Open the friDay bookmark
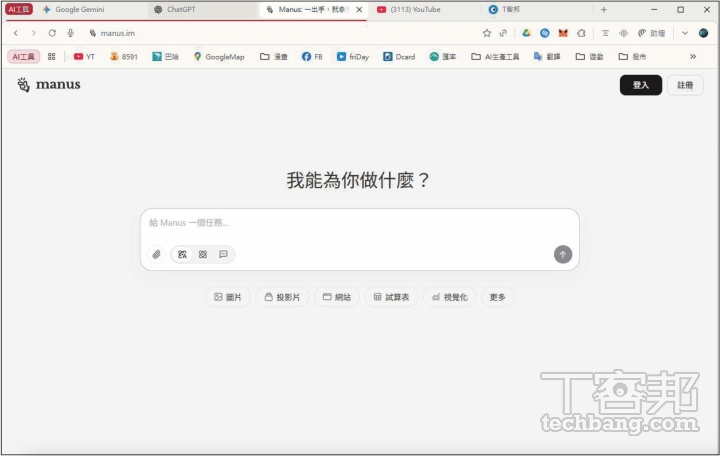This screenshot has height=456, width=720. [x=353, y=56]
